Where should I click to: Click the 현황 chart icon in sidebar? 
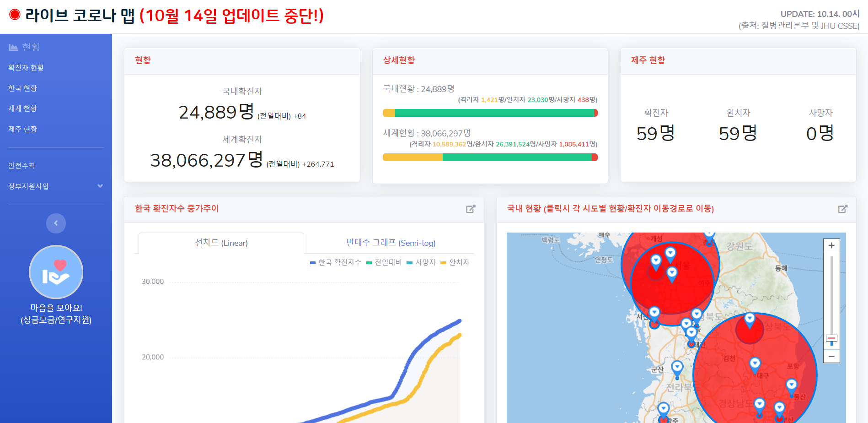tap(13, 47)
